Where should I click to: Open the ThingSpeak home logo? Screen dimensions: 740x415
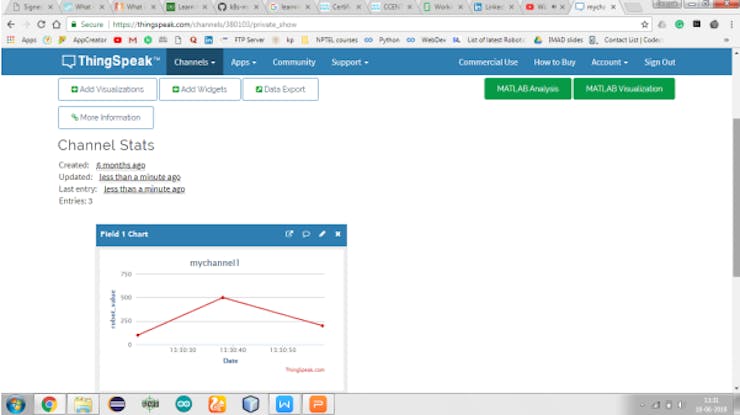[111, 61]
